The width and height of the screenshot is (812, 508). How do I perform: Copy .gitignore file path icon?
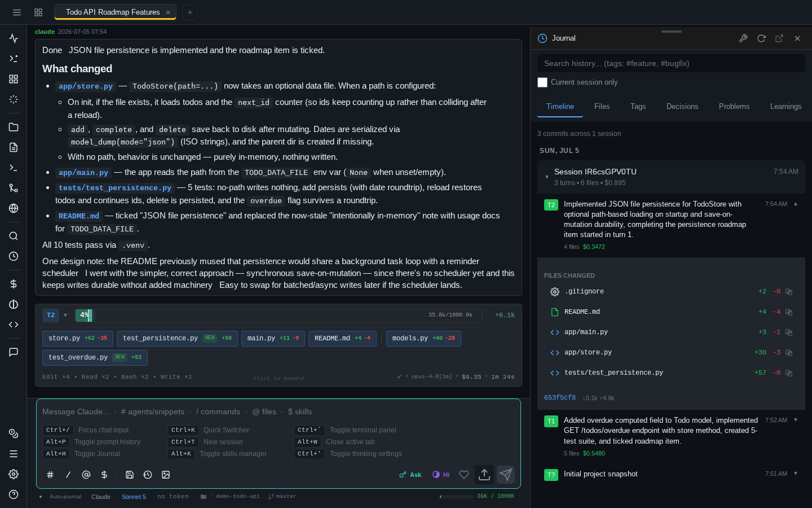click(789, 292)
